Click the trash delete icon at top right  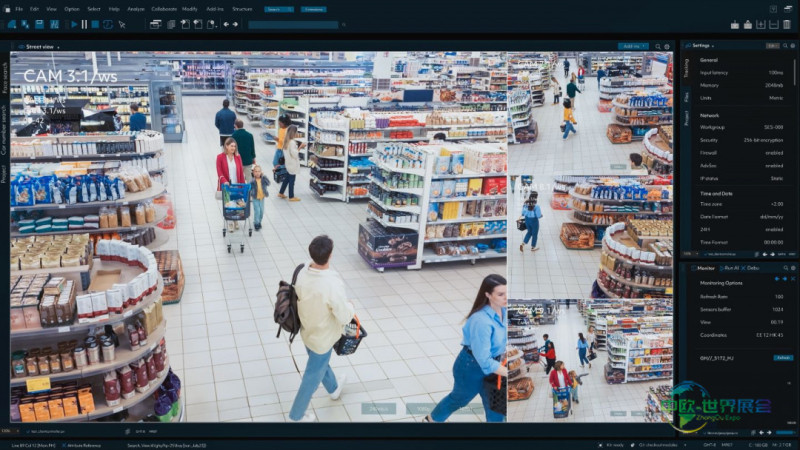(x=789, y=24)
